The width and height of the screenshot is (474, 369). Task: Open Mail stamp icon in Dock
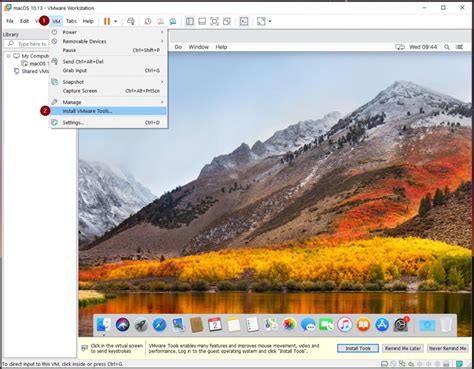click(x=178, y=324)
